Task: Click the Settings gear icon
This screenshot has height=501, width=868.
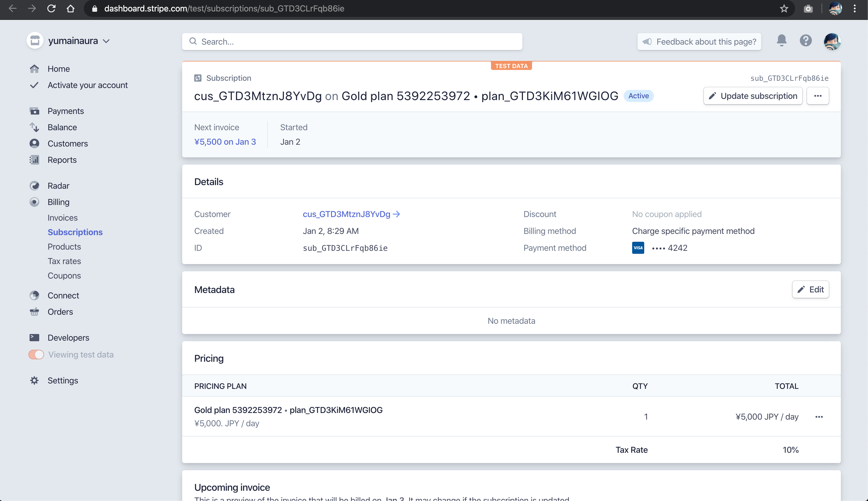Action: pyautogui.click(x=34, y=380)
